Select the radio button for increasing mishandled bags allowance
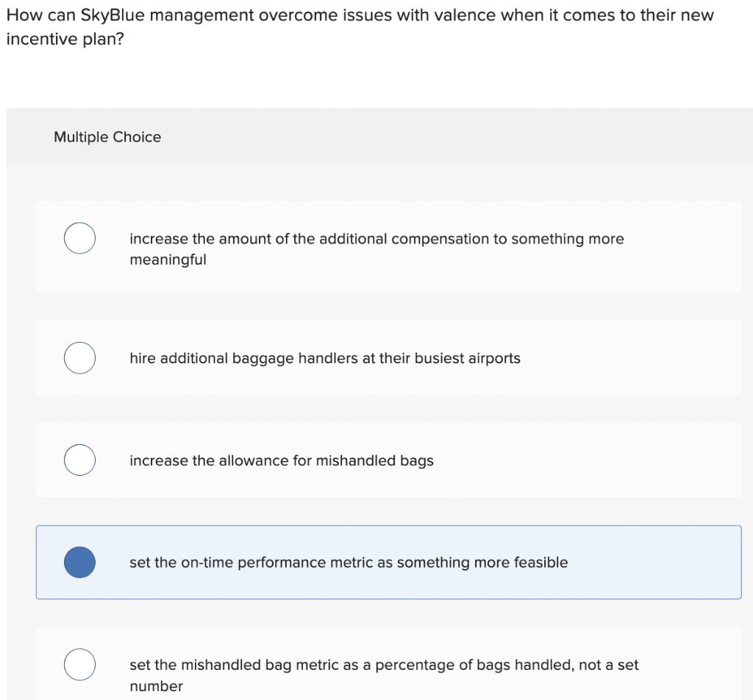The width and height of the screenshot is (753, 700). click(79, 460)
